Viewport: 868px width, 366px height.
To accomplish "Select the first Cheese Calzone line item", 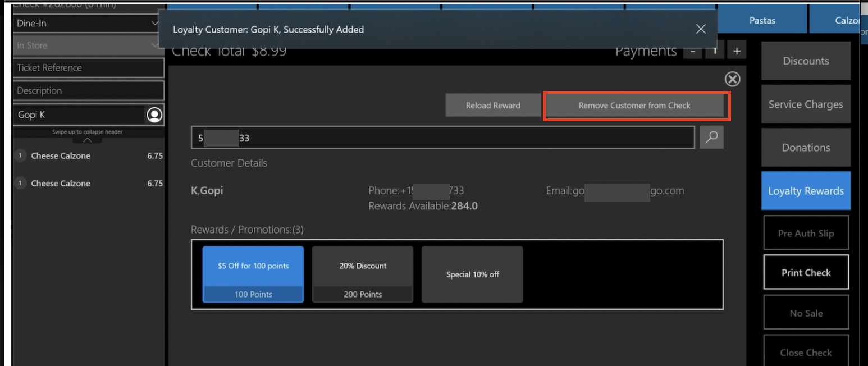I will (x=89, y=156).
